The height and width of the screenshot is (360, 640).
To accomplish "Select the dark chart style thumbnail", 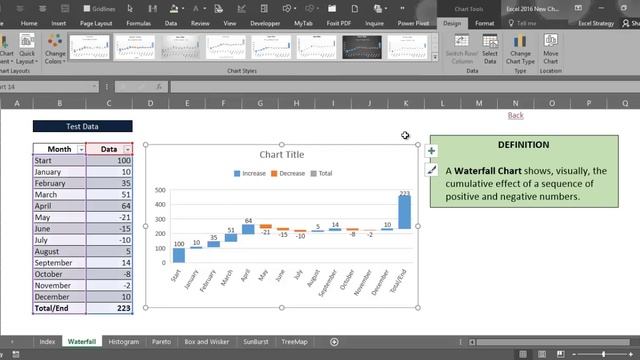I will click(362, 47).
